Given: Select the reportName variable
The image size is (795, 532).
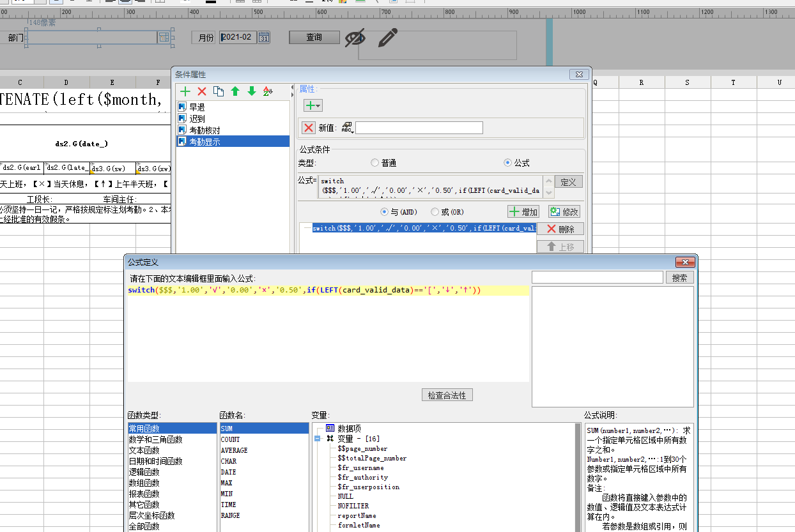Looking at the screenshot, I should click(357, 515).
